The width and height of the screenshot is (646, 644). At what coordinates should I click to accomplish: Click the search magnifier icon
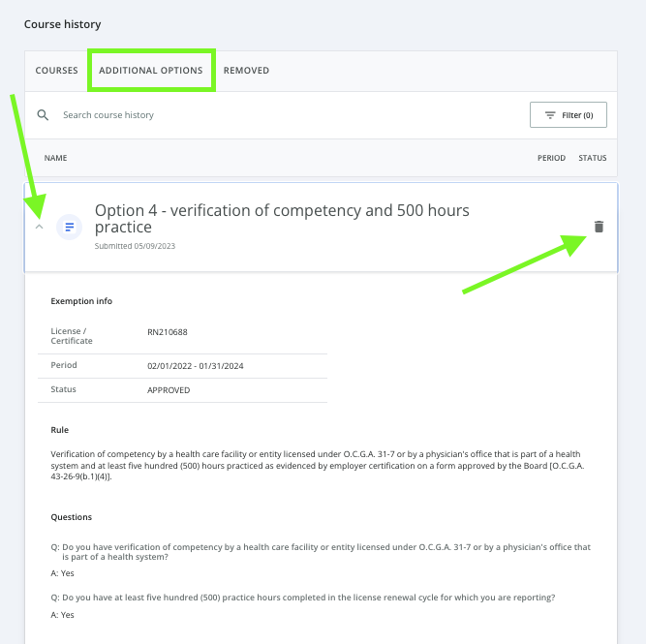click(43, 115)
